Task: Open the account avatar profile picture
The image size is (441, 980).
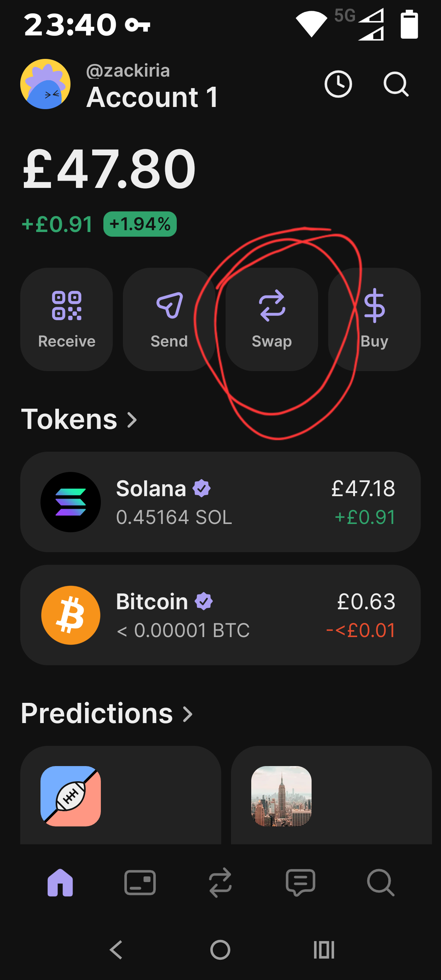Action: point(45,84)
